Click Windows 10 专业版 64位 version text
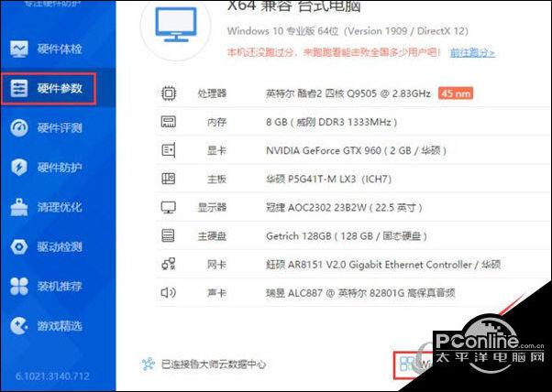 pyautogui.click(x=348, y=31)
